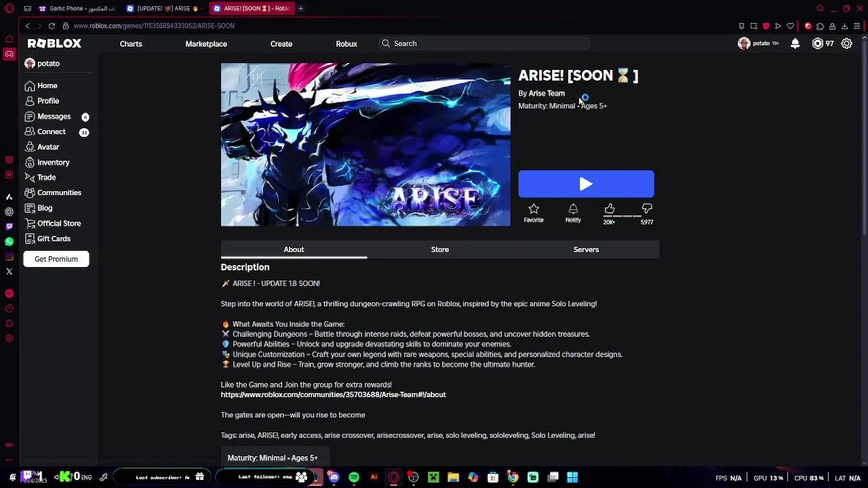The image size is (868, 488).
Task: Open Official Store in Roblox sidebar
Action: 52,224
